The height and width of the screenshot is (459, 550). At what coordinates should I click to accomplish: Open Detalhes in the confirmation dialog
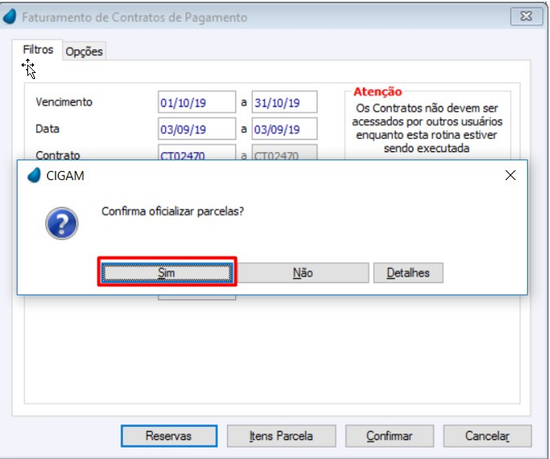(x=408, y=272)
